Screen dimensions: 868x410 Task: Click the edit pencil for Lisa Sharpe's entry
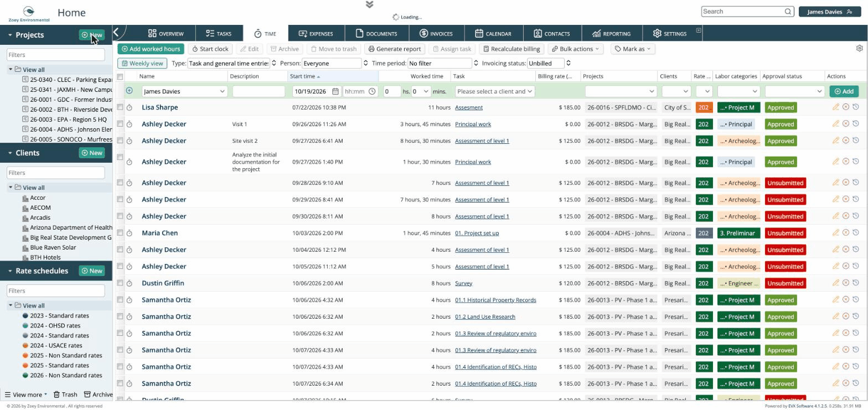pos(836,107)
